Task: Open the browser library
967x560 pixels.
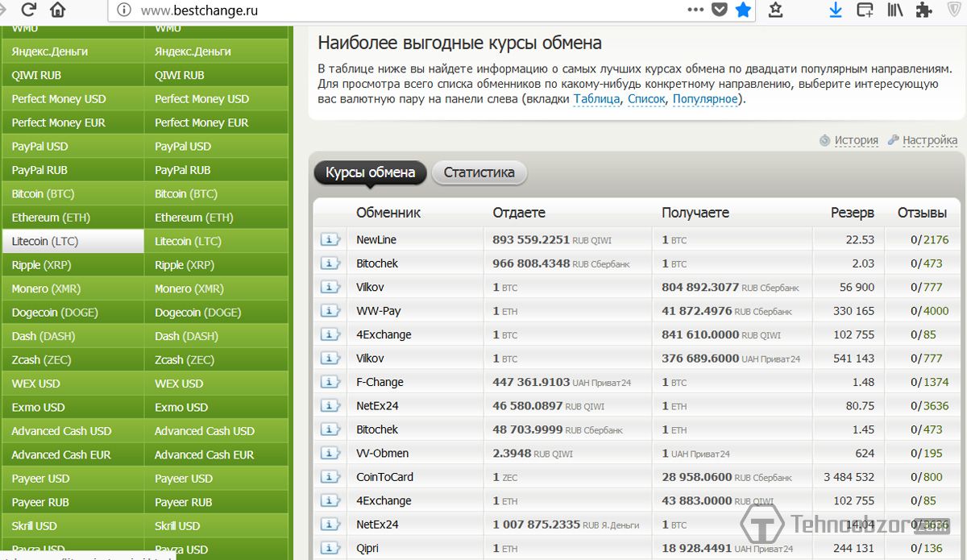Action: point(894,10)
